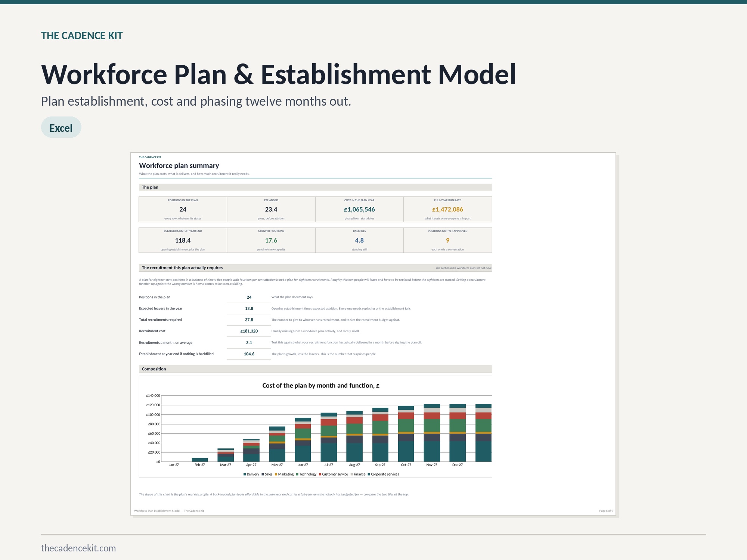Select the Positions not yet approved tile

[x=447, y=240]
